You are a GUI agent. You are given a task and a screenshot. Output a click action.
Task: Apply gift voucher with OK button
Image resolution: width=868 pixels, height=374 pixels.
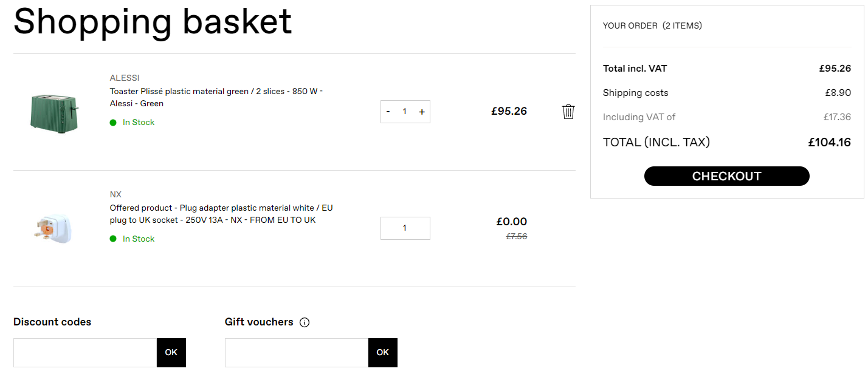coord(383,353)
